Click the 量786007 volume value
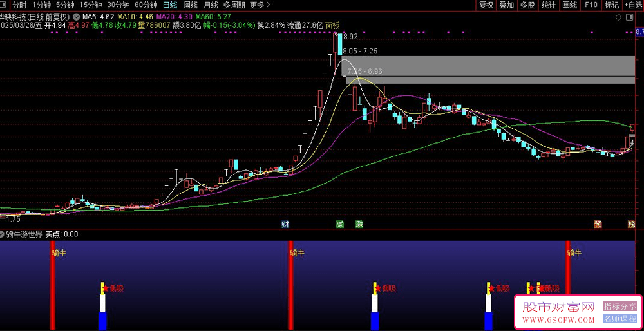 (155, 26)
